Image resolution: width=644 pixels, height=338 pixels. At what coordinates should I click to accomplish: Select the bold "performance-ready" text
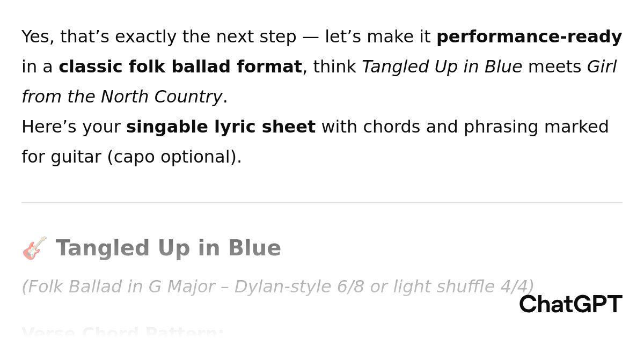click(529, 37)
